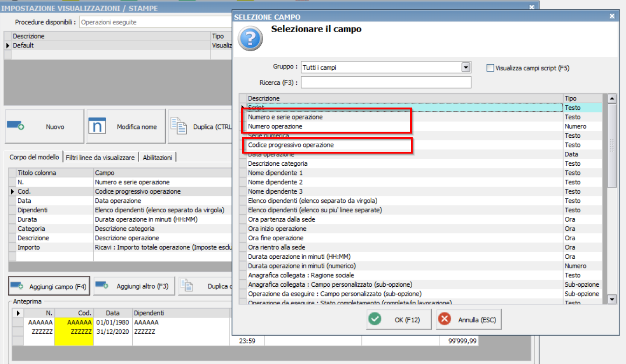Click the Nuovo button

45,126
